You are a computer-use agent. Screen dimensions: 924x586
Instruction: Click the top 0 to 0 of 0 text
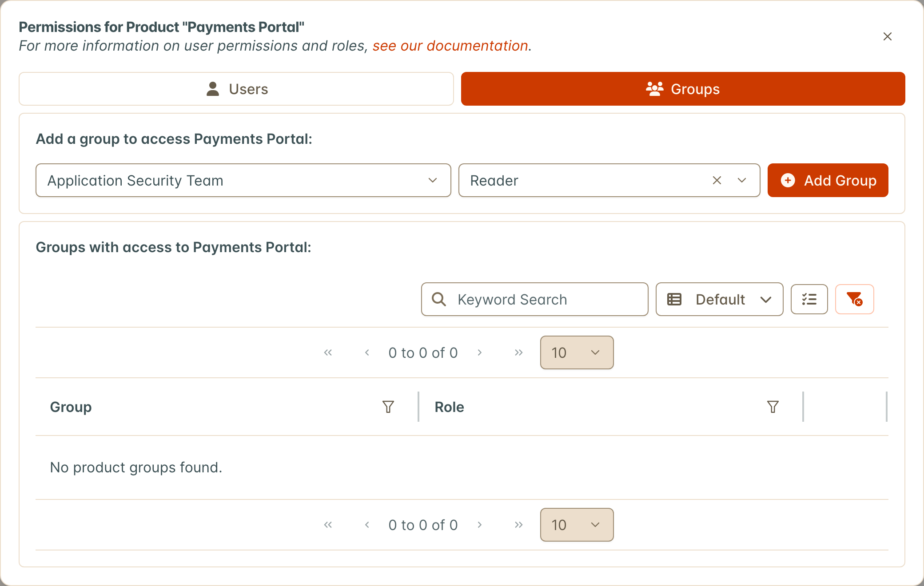tap(423, 352)
